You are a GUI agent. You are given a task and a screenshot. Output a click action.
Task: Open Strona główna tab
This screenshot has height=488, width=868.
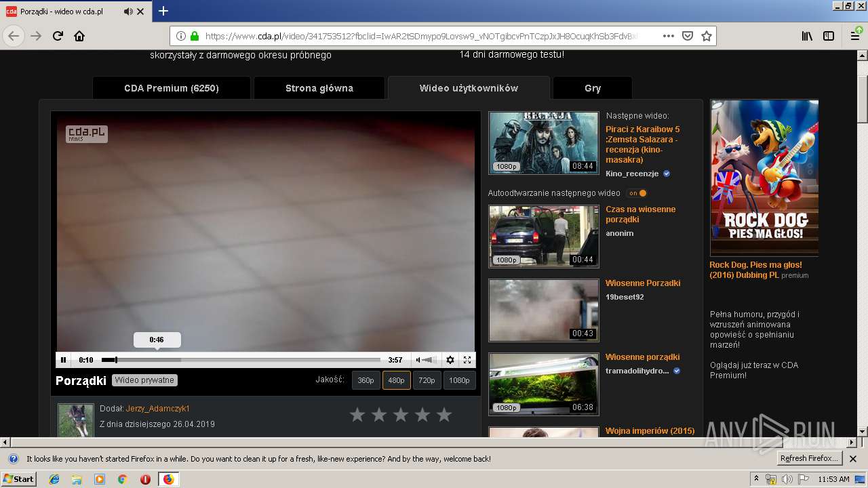(x=319, y=88)
